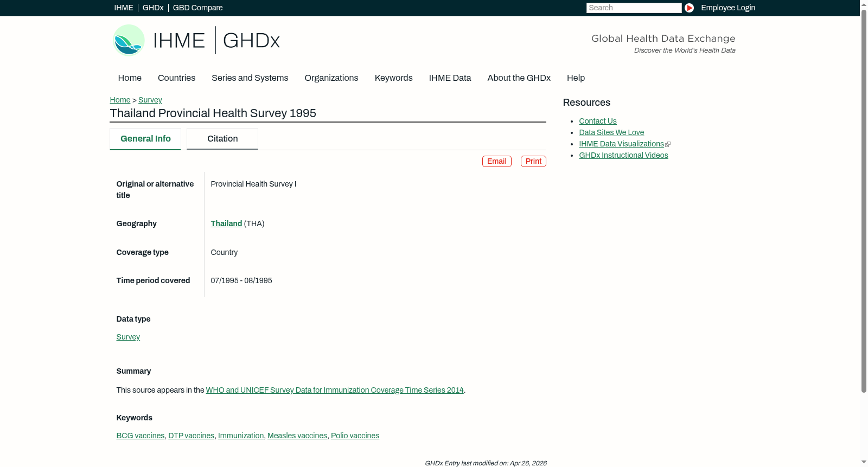868x467 pixels.
Task: Submit search with the red arrow button
Action: coord(689,8)
